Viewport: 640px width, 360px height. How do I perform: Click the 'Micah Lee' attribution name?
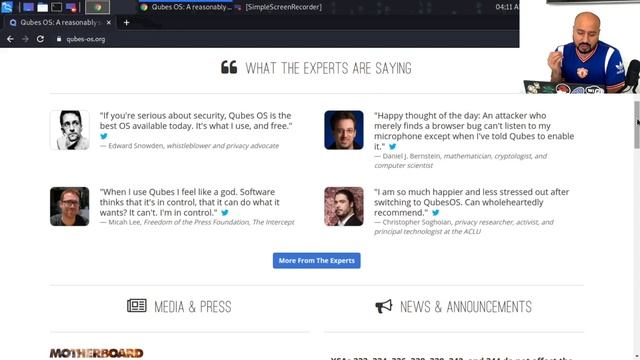coord(124,222)
